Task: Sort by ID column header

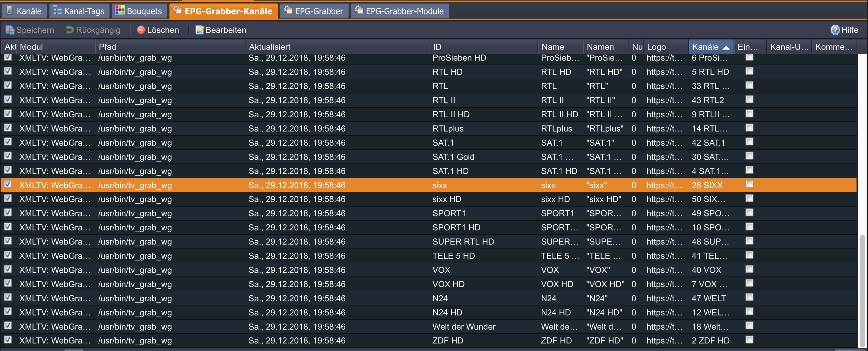Action: (483, 47)
